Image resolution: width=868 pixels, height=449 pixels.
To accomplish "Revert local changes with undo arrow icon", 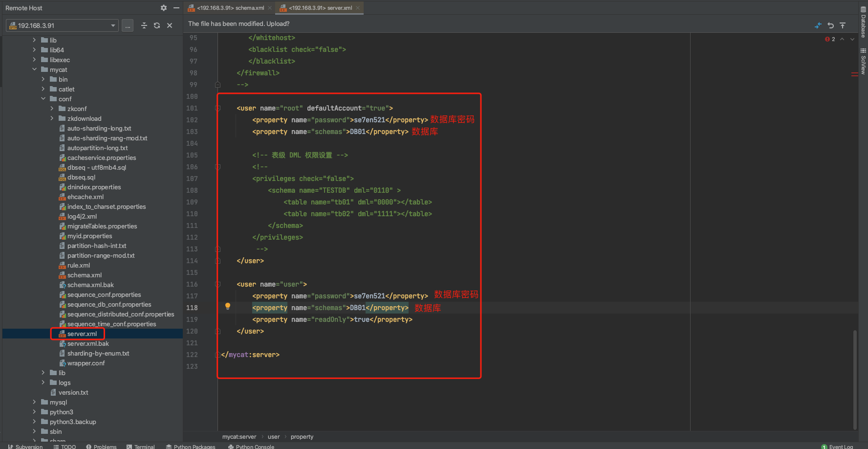I will [830, 25].
